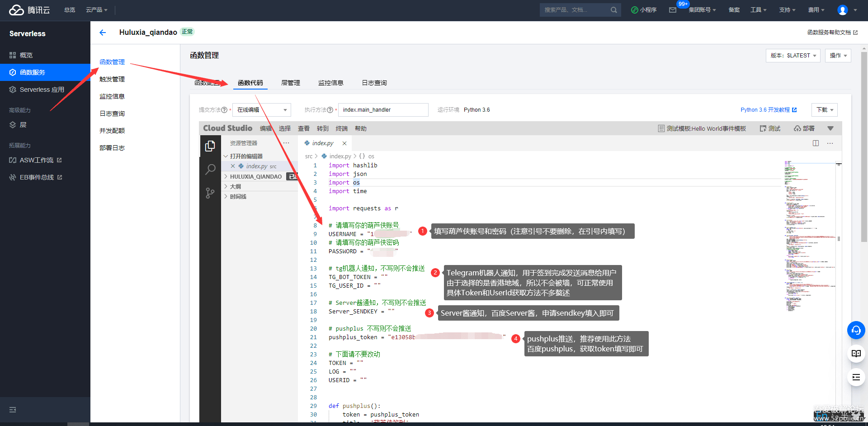The height and width of the screenshot is (426, 868).
Task: Switch to the 函数代码 tab
Action: tap(250, 83)
